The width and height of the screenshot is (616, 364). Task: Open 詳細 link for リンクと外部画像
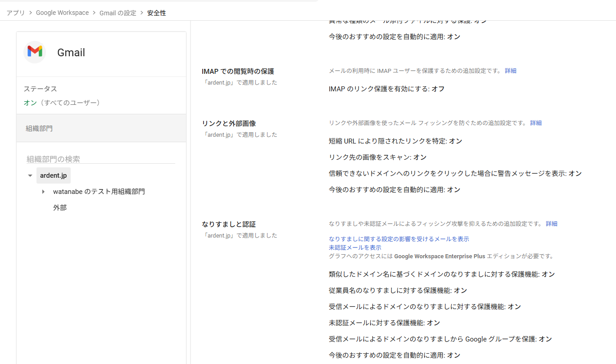[535, 123]
